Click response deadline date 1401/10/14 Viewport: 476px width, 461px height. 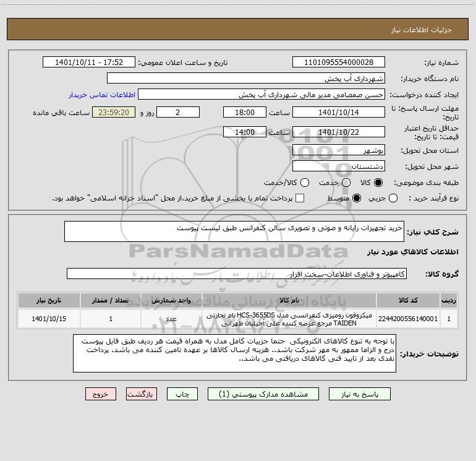point(339,112)
